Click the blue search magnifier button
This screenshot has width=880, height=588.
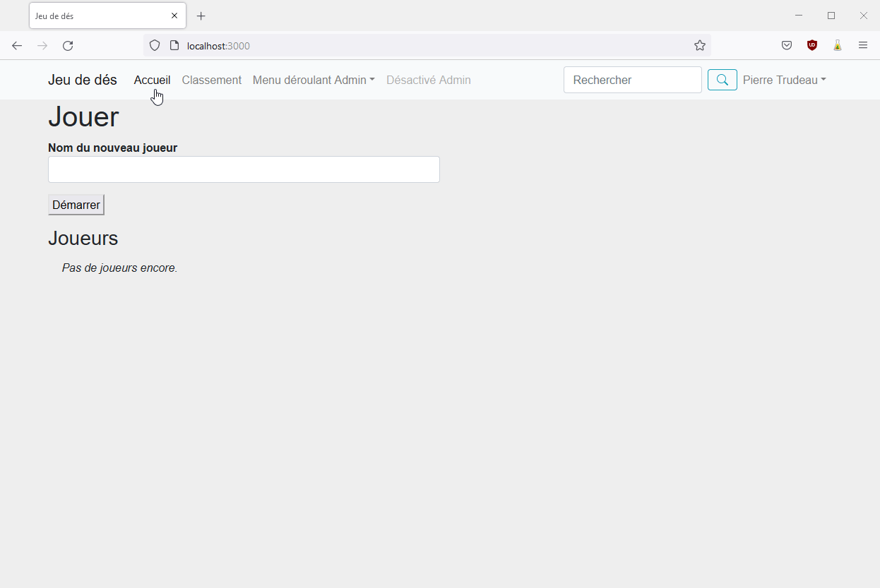pyautogui.click(x=722, y=80)
